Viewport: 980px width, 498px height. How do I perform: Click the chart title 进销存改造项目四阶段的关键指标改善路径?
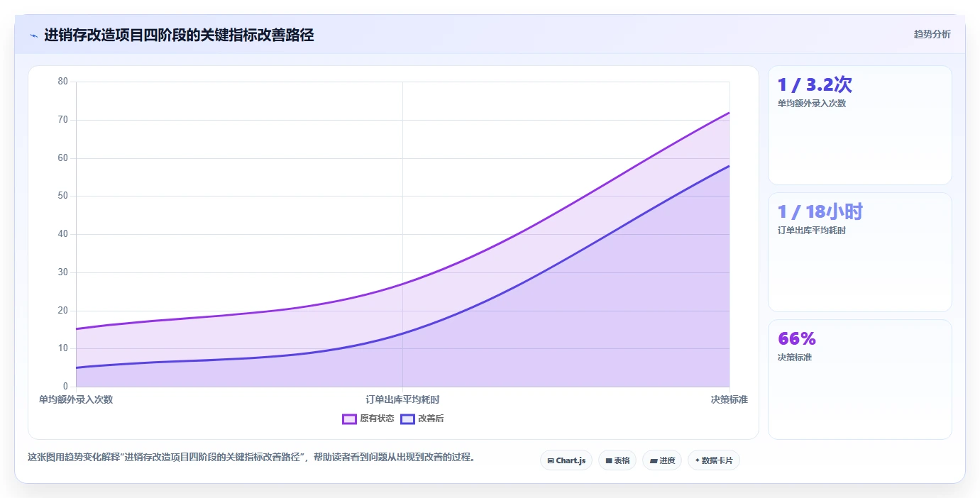[179, 35]
